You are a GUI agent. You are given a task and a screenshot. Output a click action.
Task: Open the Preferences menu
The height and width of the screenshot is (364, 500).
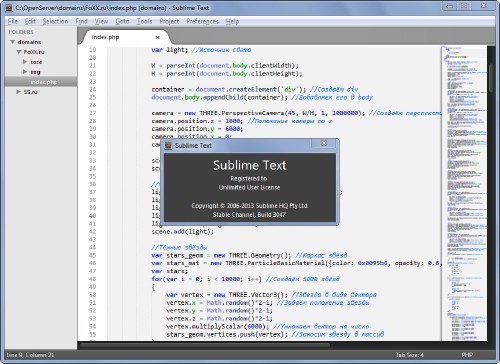click(x=202, y=21)
